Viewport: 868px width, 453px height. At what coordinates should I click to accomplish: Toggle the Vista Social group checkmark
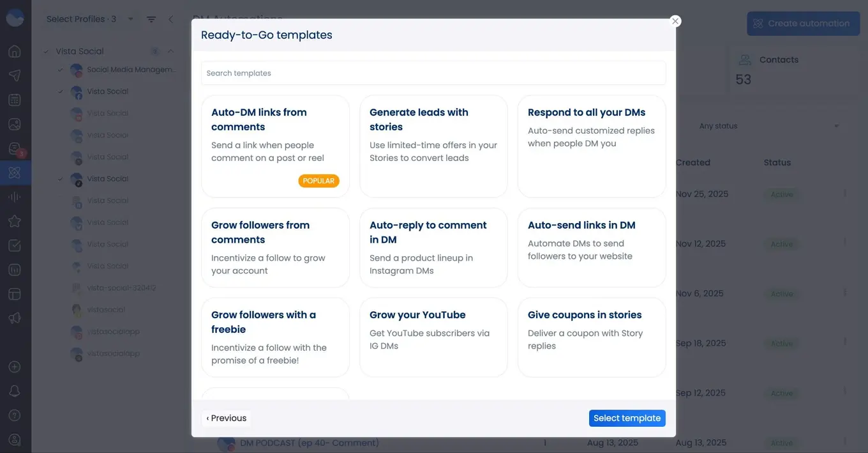pos(46,51)
